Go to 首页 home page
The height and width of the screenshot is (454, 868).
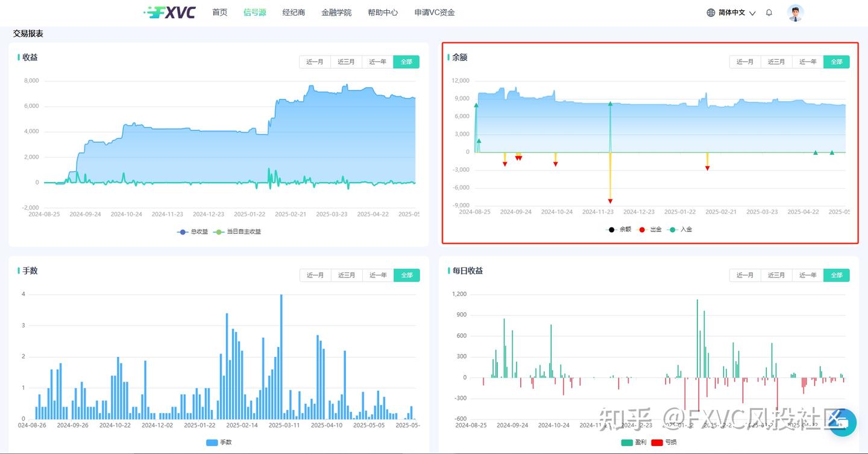(x=219, y=12)
